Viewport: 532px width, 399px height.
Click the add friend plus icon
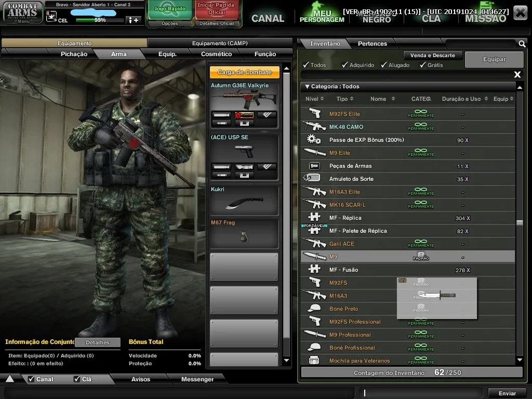134,20
